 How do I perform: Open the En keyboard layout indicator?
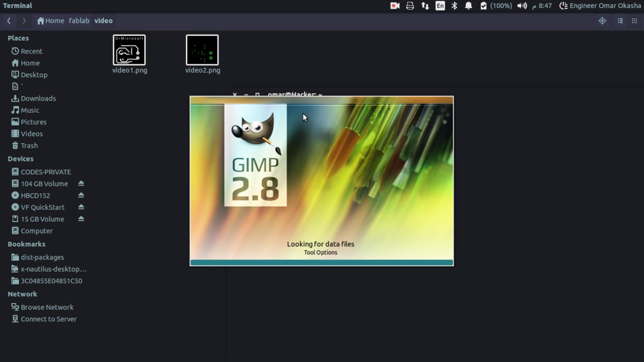[x=440, y=6]
